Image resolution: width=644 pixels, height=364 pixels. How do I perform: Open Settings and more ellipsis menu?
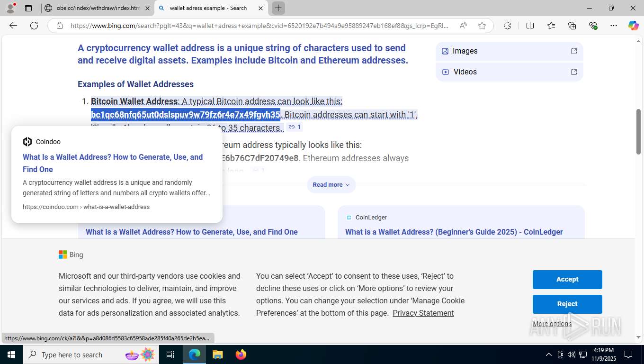tap(614, 26)
